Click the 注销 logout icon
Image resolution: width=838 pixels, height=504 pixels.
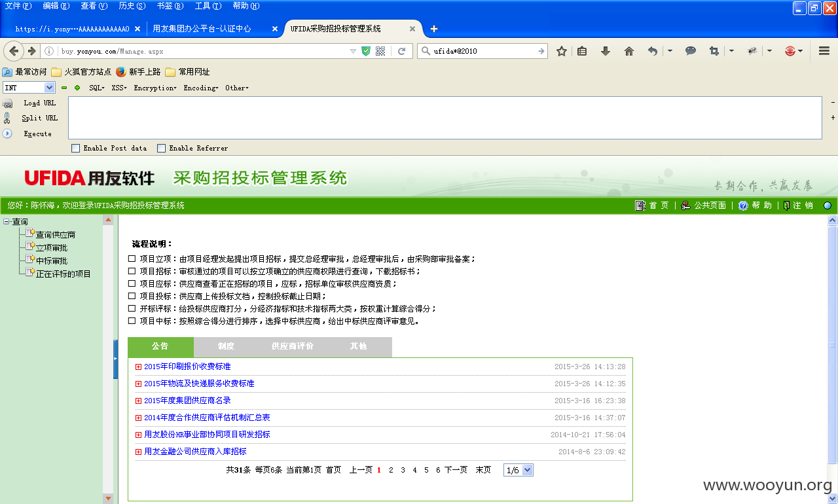[786, 206]
